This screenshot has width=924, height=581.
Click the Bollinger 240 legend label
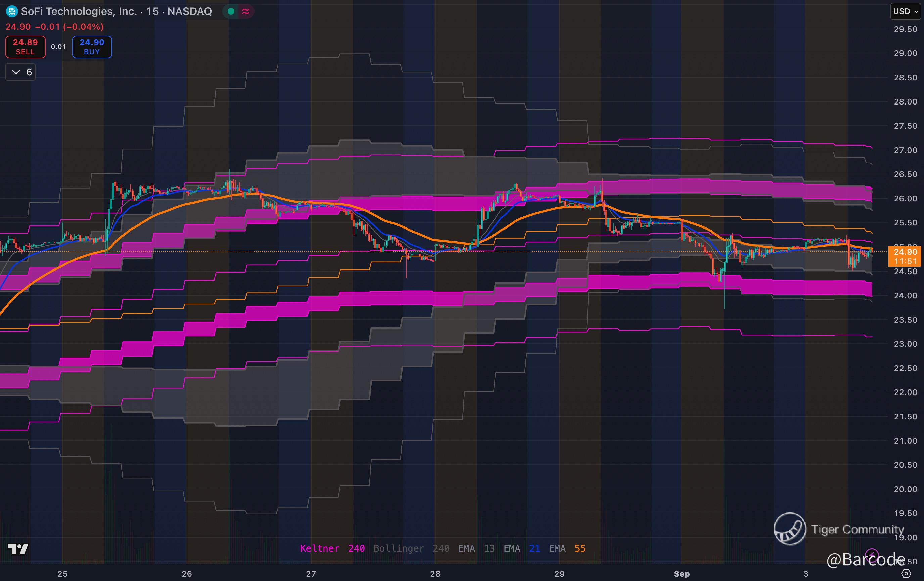411,548
